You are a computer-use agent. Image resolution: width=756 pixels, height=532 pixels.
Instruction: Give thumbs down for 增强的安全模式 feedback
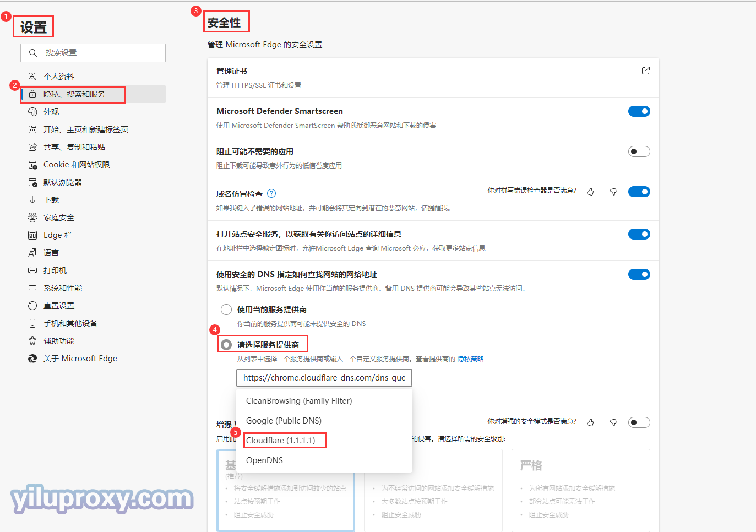click(x=613, y=422)
